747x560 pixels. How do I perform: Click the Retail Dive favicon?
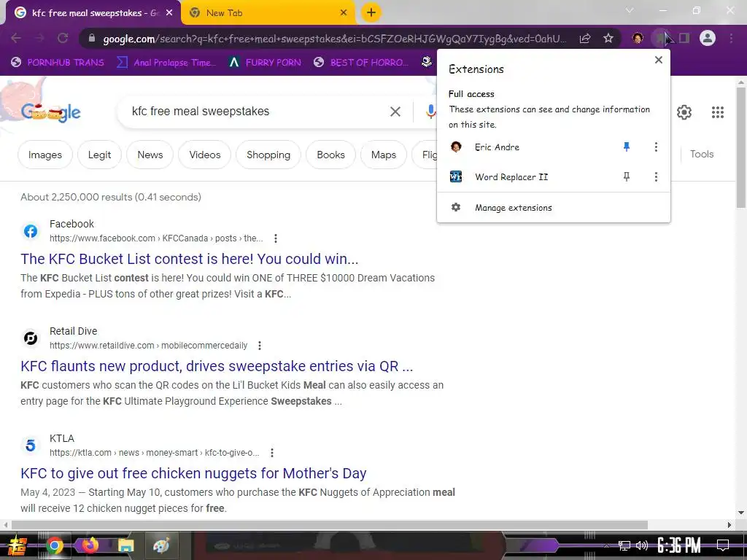coord(31,338)
